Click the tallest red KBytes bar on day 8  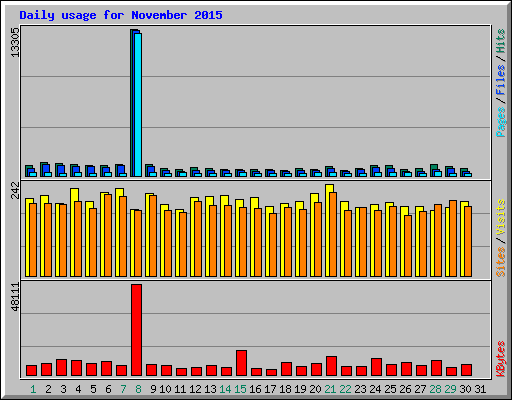[x=136, y=330]
